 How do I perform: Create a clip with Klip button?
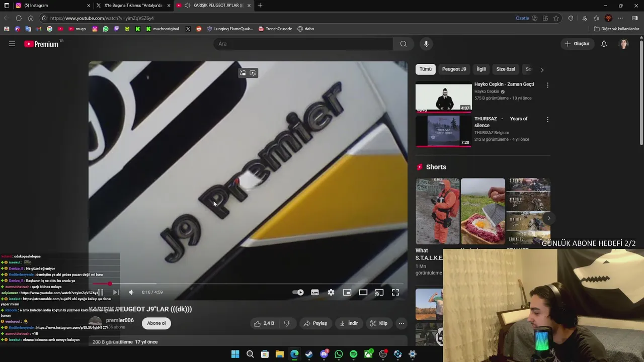coord(379,323)
